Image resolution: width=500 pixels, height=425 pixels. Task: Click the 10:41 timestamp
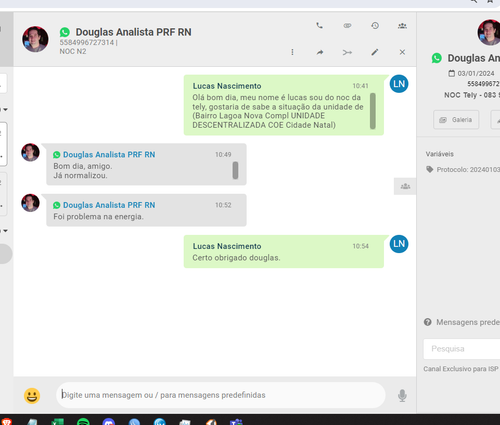[361, 86]
